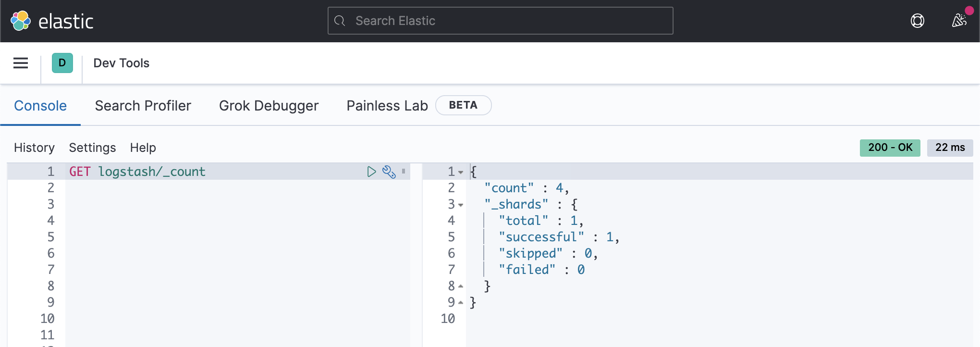This screenshot has height=347, width=980.
Task: Click the GET logstash/_count request line
Action: (x=137, y=172)
